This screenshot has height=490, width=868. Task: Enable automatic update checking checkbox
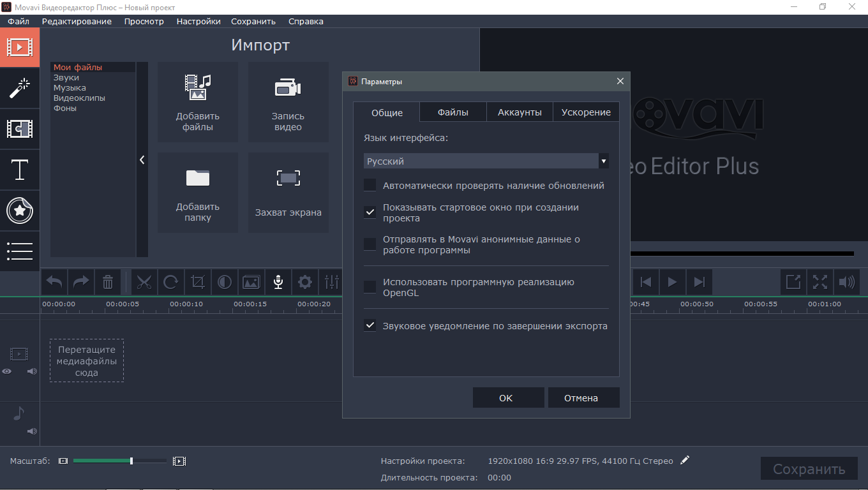(370, 186)
